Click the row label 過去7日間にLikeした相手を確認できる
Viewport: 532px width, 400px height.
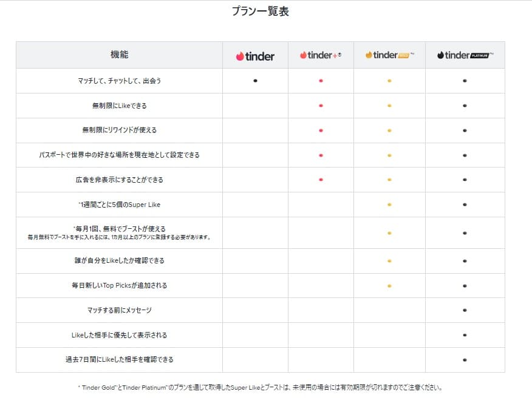point(120,359)
